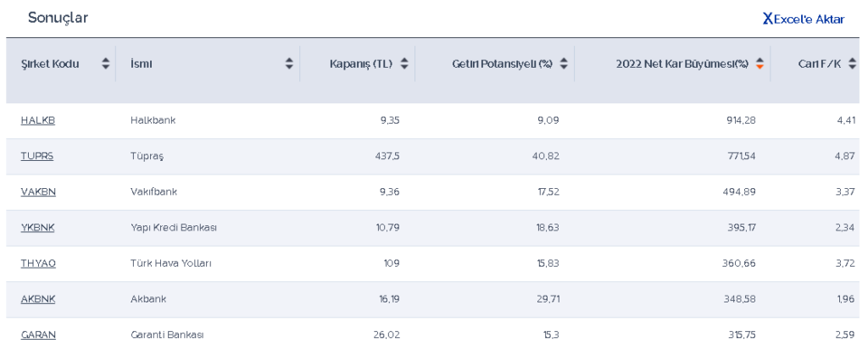Open the THYAO stock link
This screenshot has width=868, height=349.
(38, 263)
